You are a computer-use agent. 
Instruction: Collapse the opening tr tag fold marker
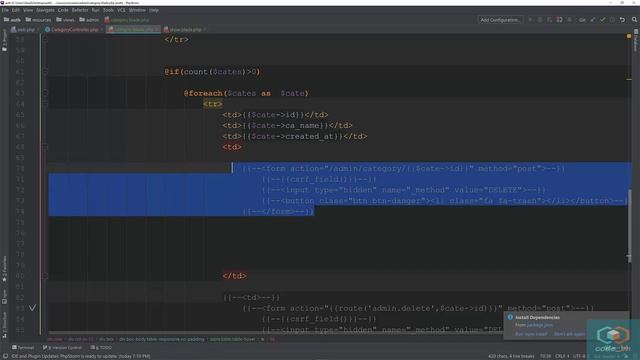[x=45, y=104]
